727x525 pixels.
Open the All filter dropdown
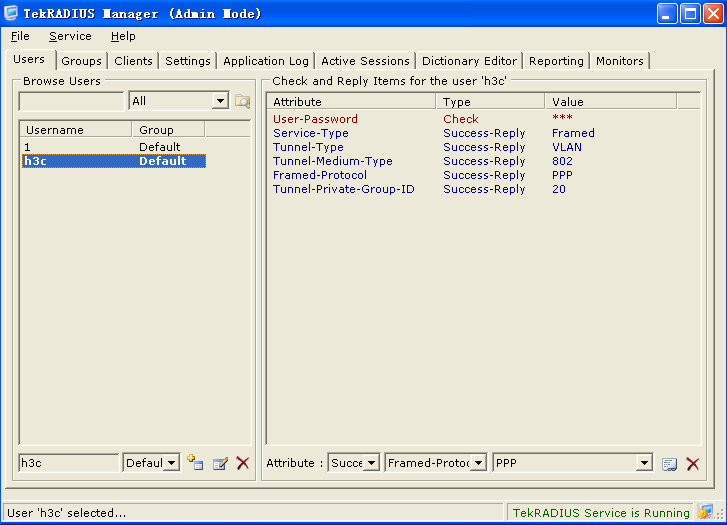click(x=220, y=101)
